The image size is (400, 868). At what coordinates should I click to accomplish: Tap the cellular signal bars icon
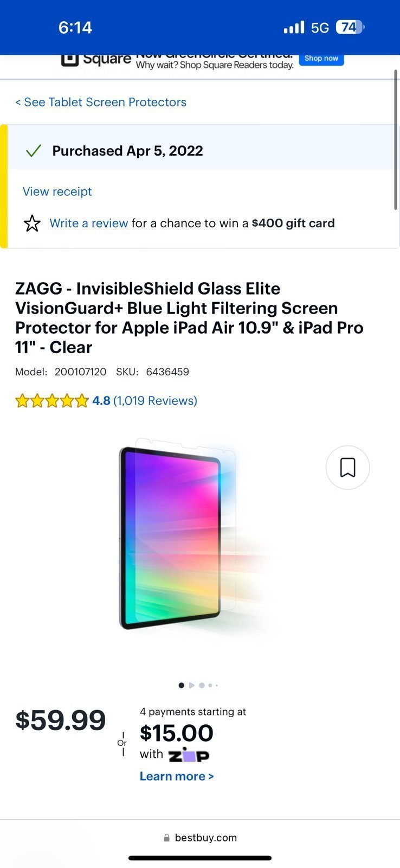tap(294, 27)
